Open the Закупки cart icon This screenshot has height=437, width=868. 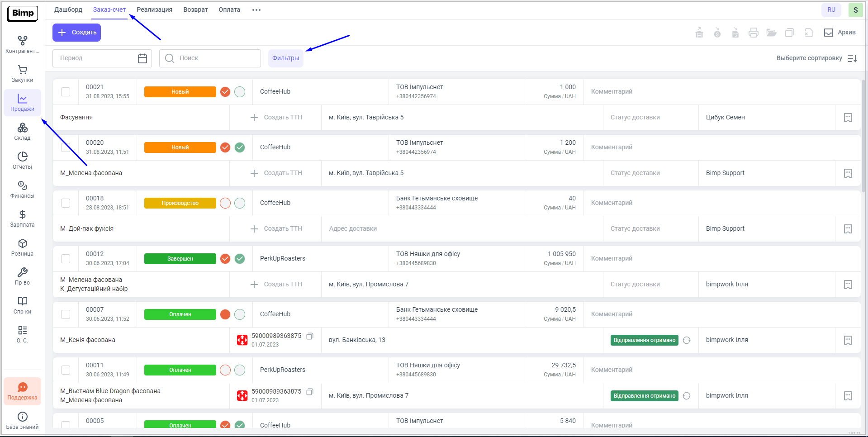click(22, 74)
